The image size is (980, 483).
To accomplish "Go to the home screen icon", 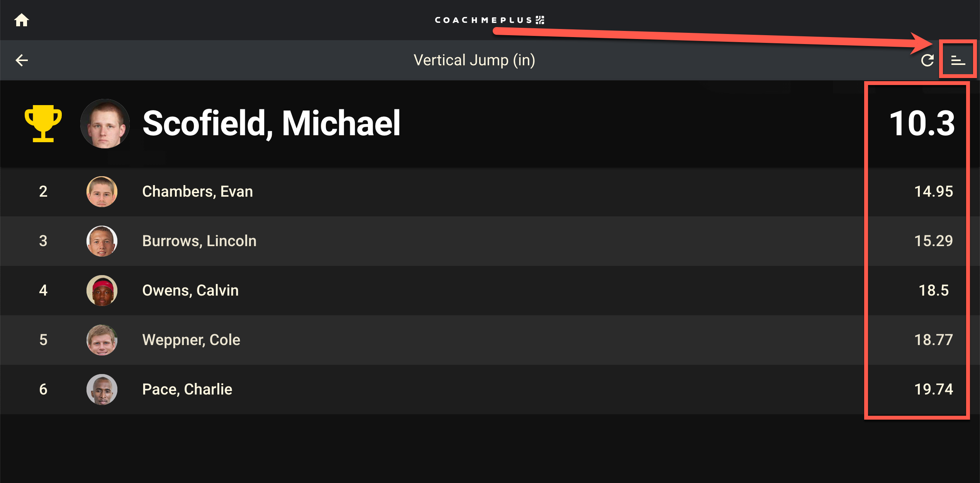I will [x=22, y=20].
